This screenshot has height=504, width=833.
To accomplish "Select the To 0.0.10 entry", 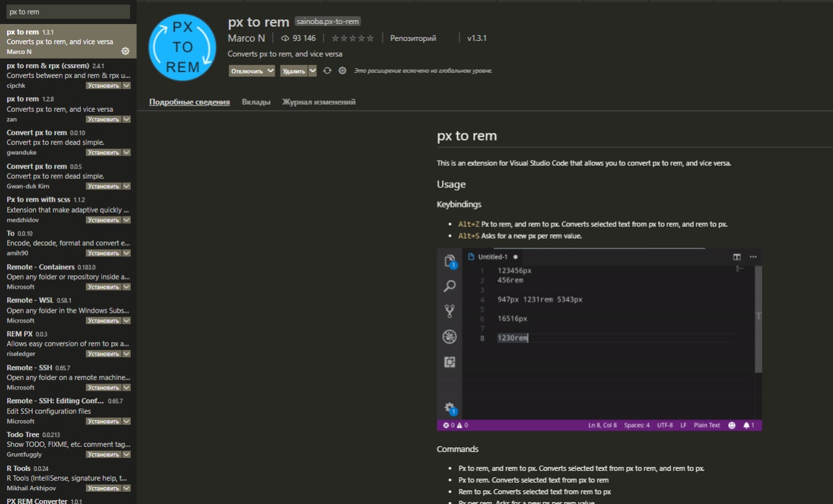I will 68,243.
